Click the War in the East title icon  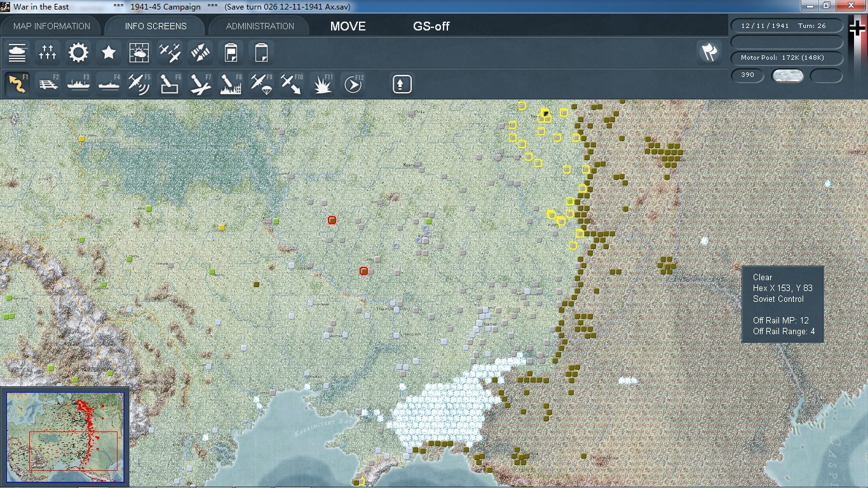click(6, 6)
